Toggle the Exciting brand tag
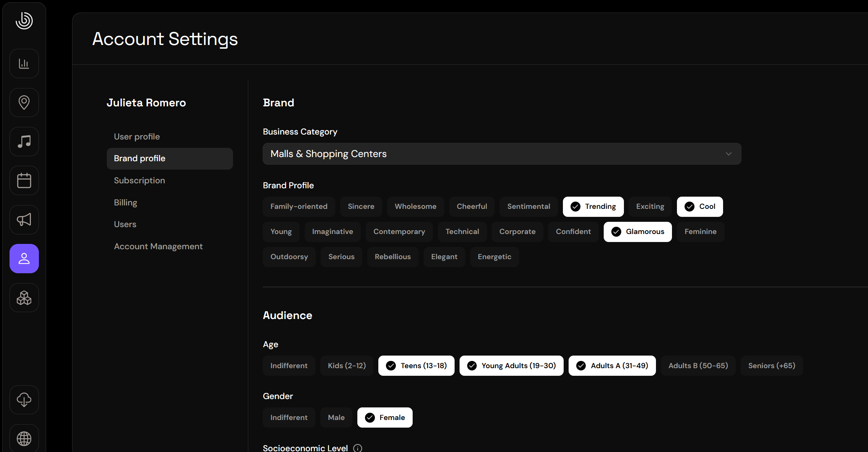 pos(650,207)
